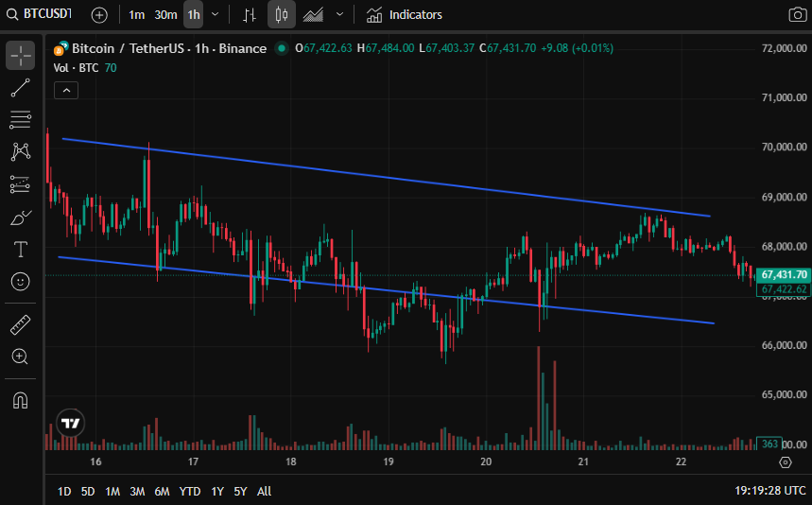Switch to the 1m timeframe
The width and height of the screenshot is (812, 505).
[137, 15]
